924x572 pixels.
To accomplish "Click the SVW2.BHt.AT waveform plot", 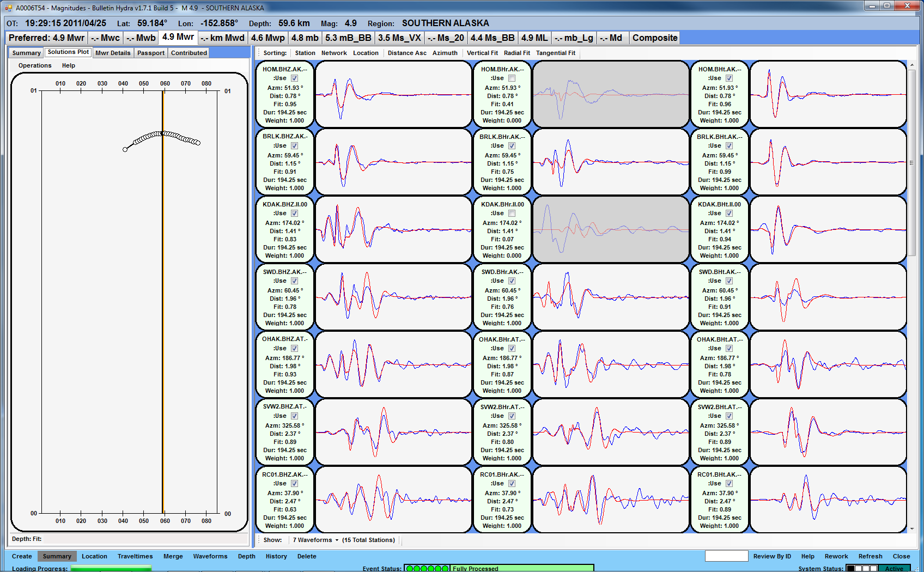I will point(828,432).
